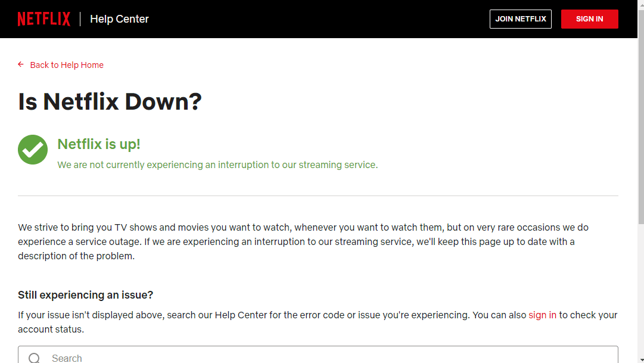Click the back arrow icon
This screenshot has height=363, width=644.
tap(21, 64)
